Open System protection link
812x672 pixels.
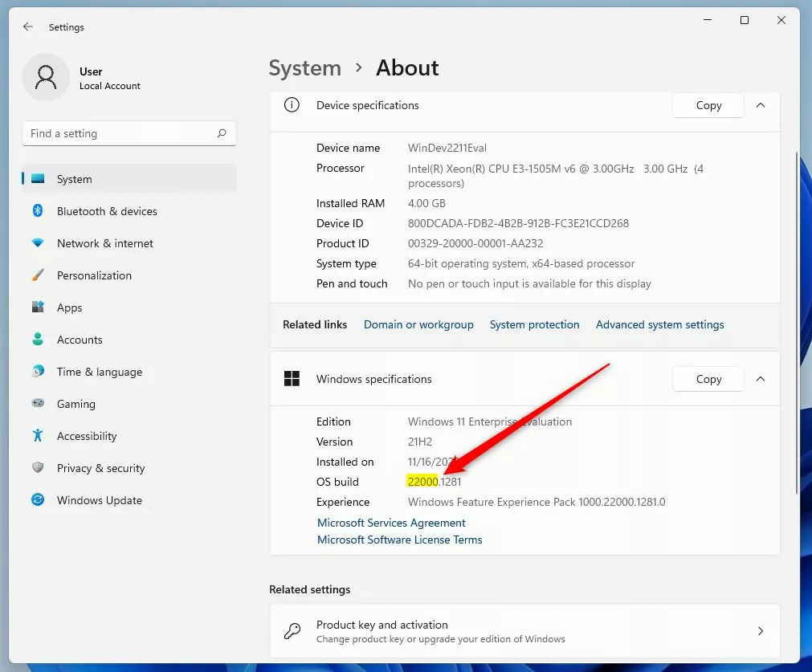click(x=534, y=324)
